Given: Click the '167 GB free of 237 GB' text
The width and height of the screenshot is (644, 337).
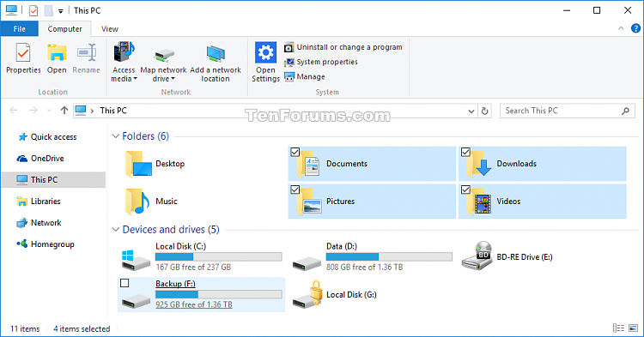Looking at the screenshot, I should [x=193, y=268].
